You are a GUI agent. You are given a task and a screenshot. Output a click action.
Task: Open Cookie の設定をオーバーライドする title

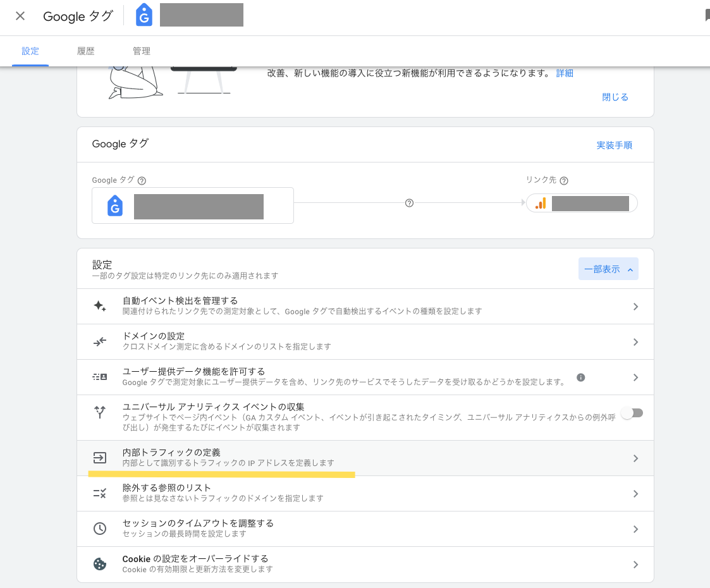coord(195,558)
